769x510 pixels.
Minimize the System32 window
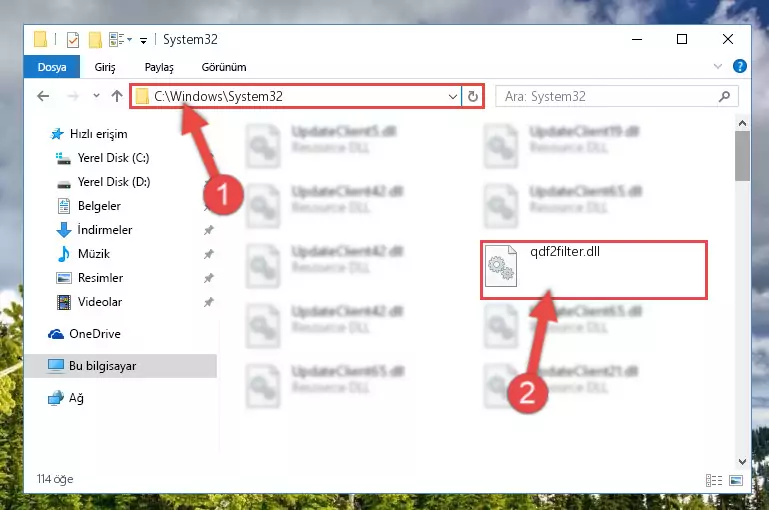(637, 39)
